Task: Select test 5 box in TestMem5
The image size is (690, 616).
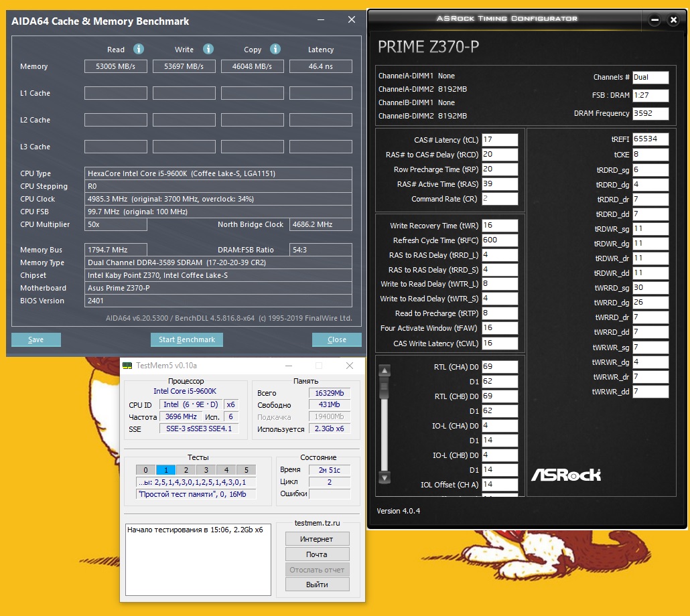Action: pos(247,469)
